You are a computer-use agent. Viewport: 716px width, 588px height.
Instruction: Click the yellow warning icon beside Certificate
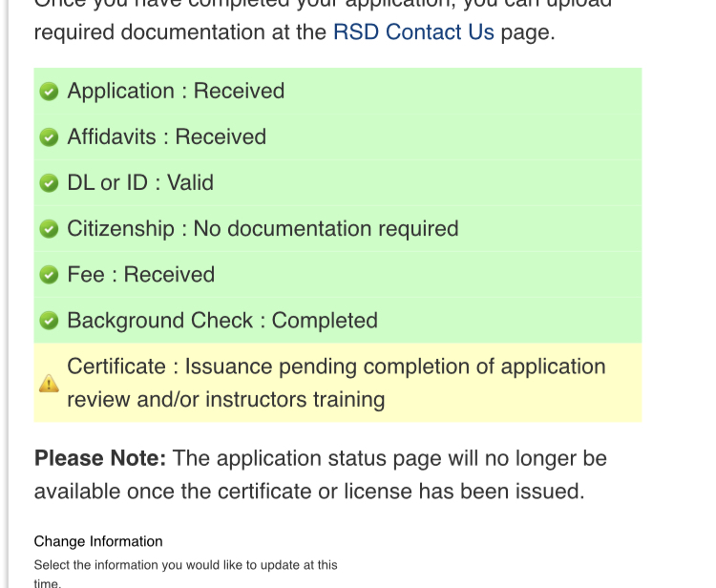point(49,384)
